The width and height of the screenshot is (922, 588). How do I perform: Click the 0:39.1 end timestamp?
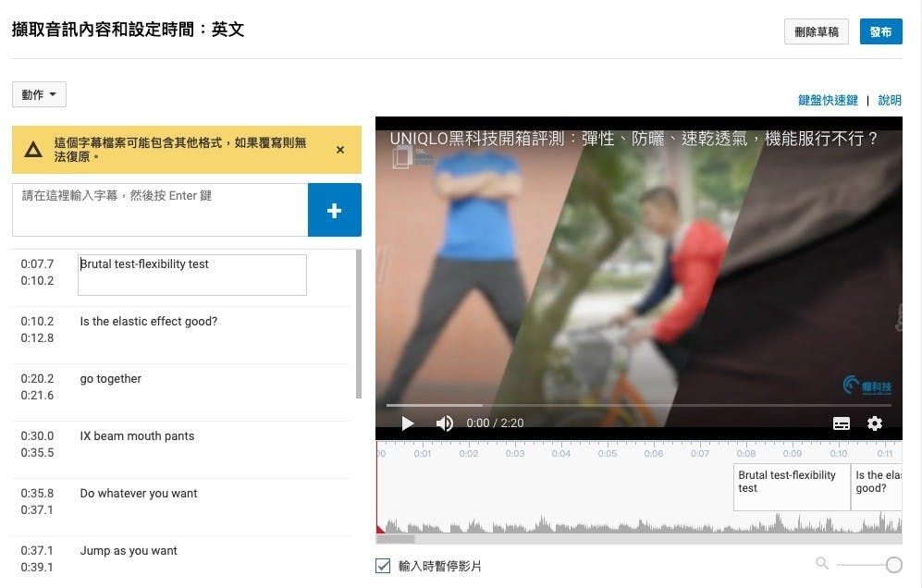click(x=37, y=568)
